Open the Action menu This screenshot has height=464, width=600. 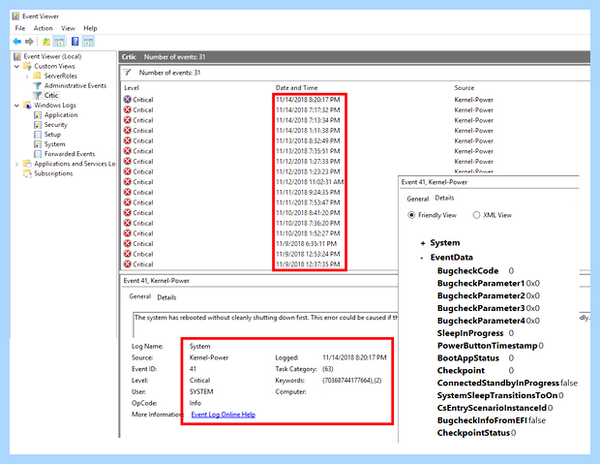[43, 28]
